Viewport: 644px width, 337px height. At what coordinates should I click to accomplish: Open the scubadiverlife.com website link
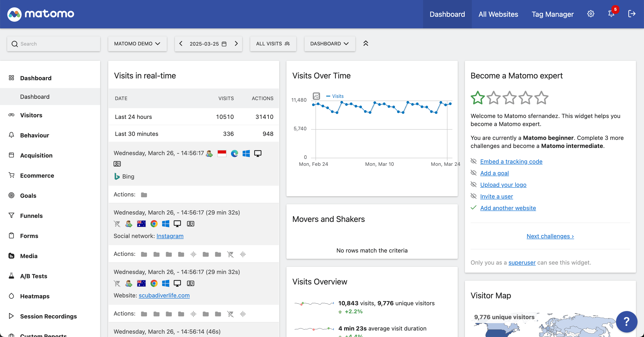pyautogui.click(x=164, y=295)
